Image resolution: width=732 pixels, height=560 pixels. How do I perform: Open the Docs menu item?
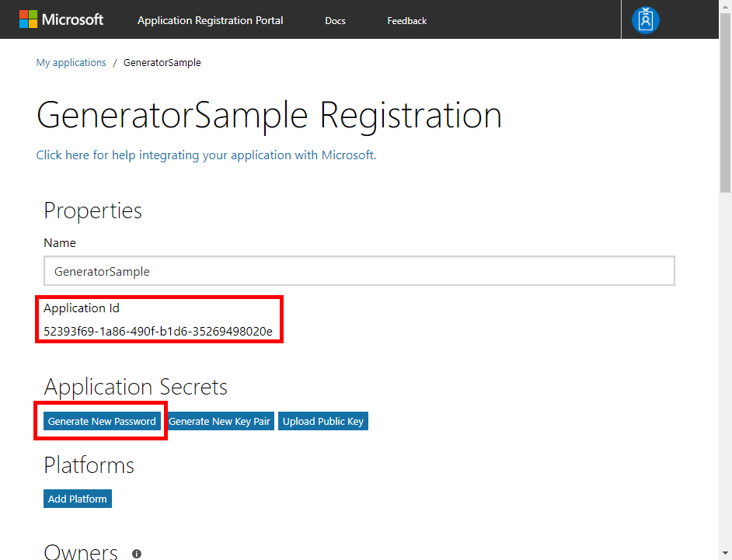pyautogui.click(x=335, y=21)
